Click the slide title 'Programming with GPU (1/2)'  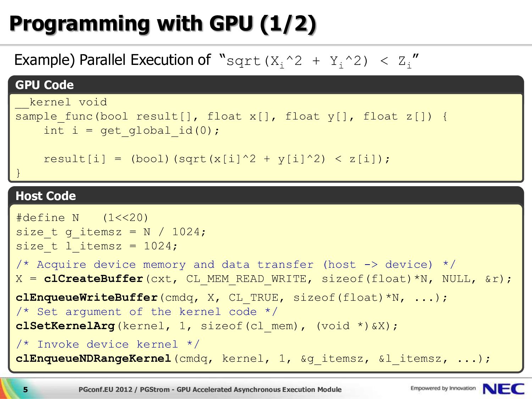coord(163,25)
